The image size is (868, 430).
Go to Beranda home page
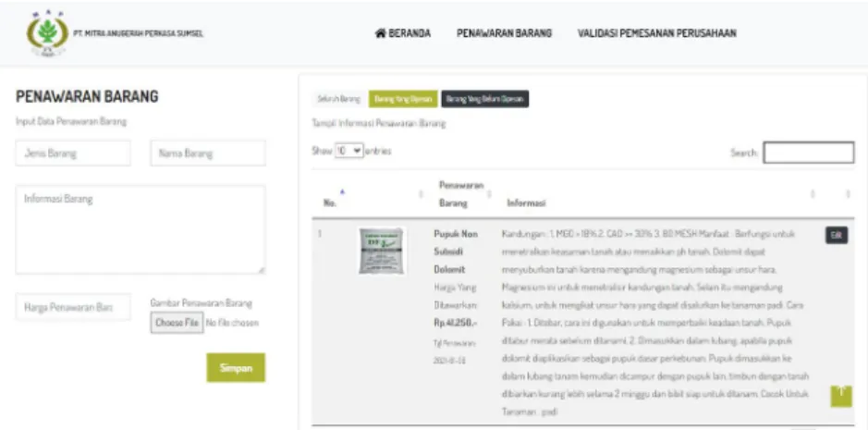403,33
